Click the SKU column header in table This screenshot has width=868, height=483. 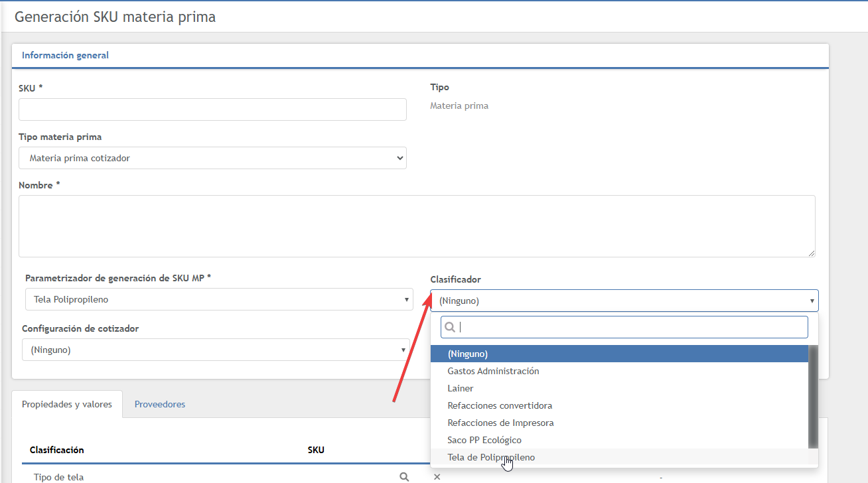tap(316, 450)
